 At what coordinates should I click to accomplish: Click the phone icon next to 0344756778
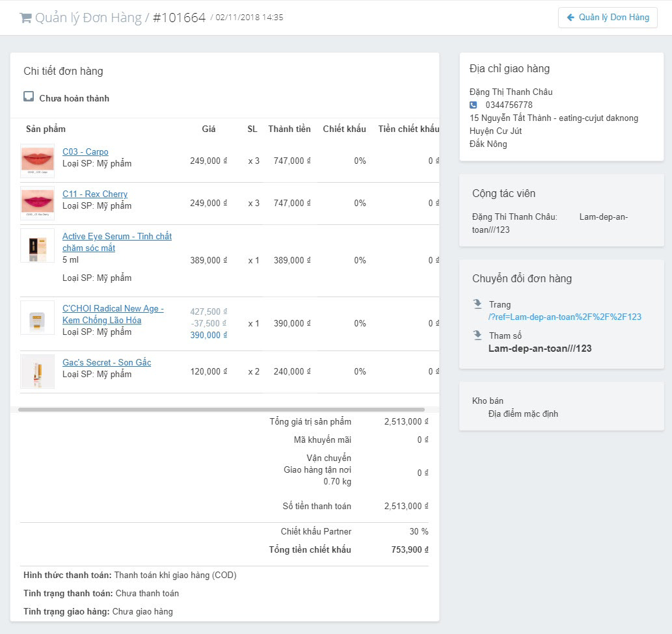point(474,105)
